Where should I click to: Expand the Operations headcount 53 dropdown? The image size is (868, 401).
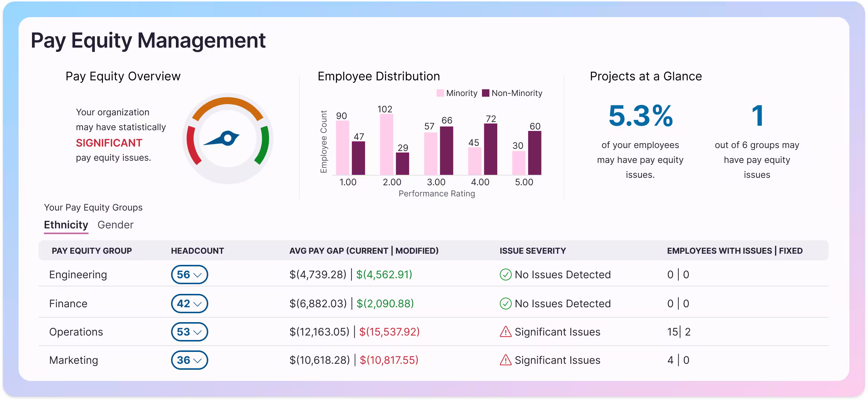[x=189, y=332]
